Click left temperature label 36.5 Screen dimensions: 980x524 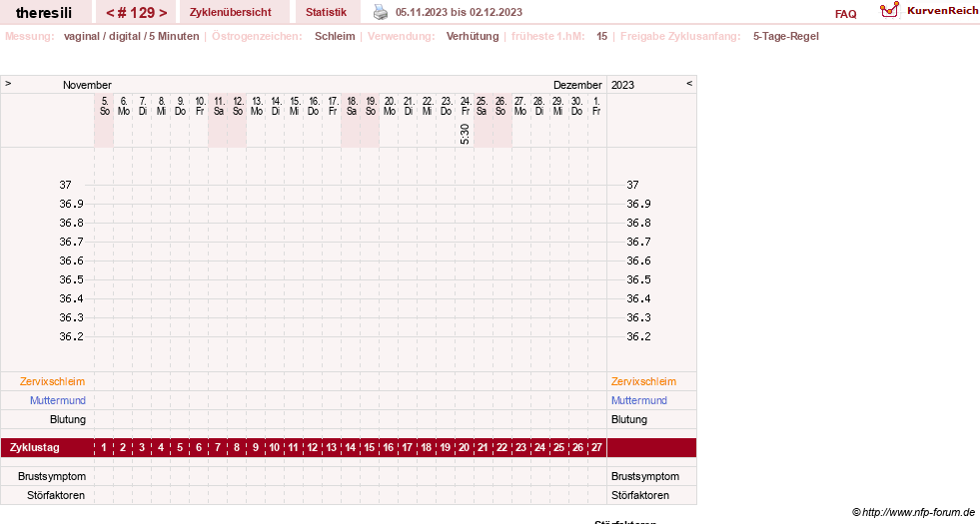[71, 279]
